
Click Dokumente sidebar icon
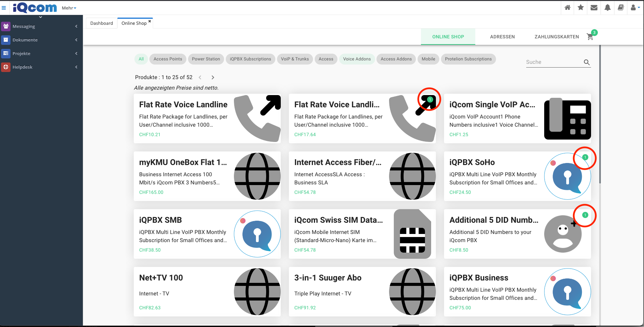[x=6, y=40]
